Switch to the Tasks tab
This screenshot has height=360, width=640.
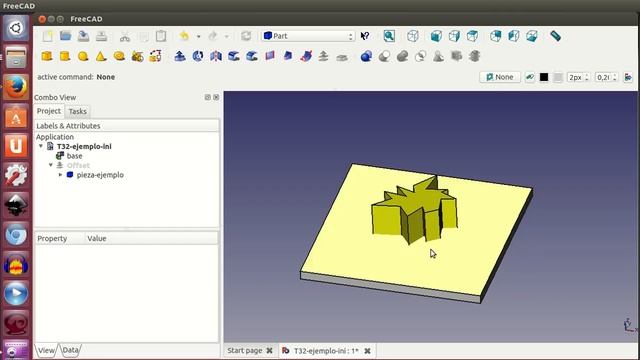coord(78,111)
